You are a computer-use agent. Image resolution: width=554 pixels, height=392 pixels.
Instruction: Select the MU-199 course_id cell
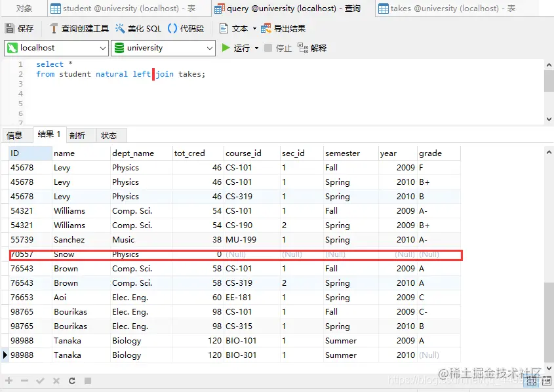[252, 240]
